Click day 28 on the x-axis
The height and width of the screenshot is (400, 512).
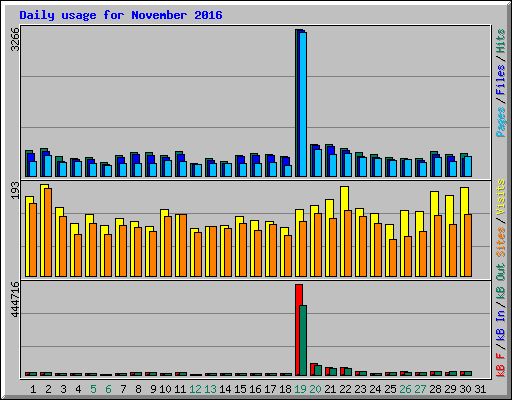coord(435,389)
